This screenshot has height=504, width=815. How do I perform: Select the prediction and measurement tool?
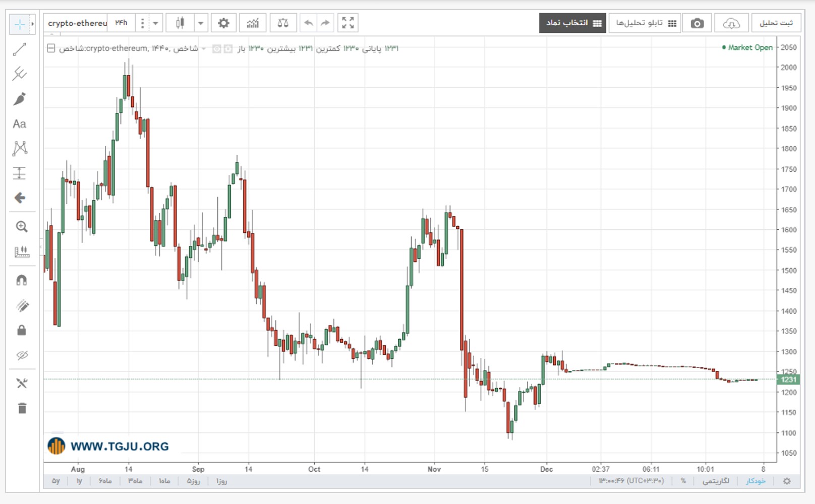20,173
